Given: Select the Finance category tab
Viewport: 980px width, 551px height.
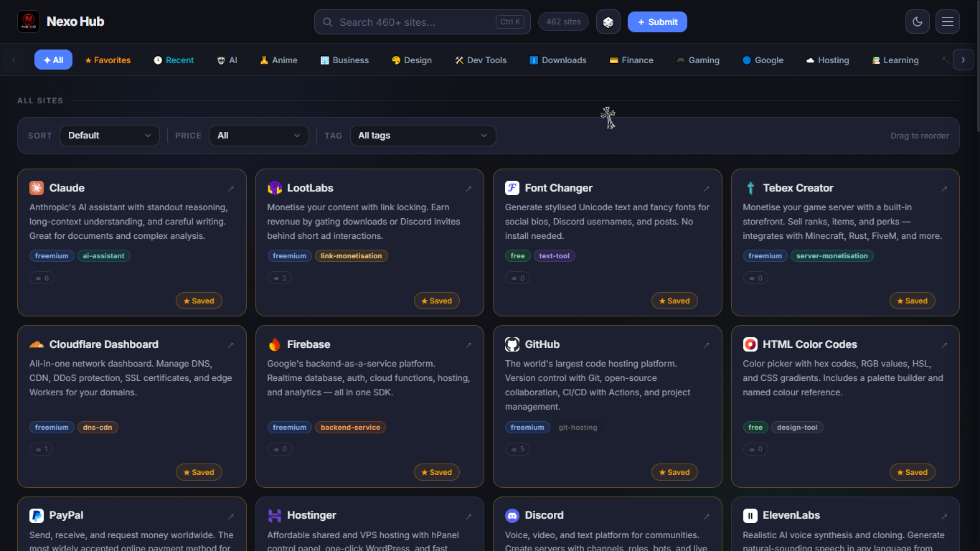Looking at the screenshot, I should click(631, 60).
